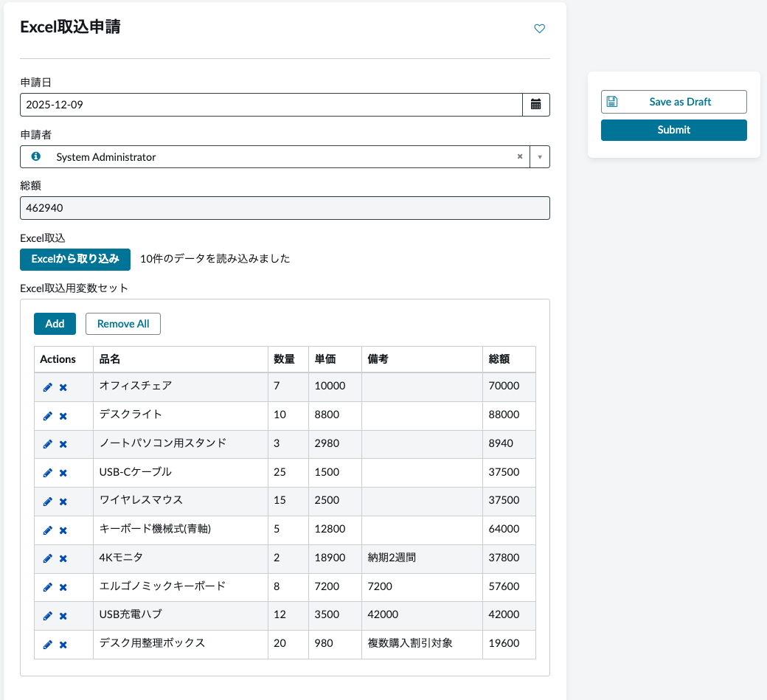Edit the USB充電ハブ row with the pencil icon
Viewport: 767px width, 700px height.
tap(47, 615)
